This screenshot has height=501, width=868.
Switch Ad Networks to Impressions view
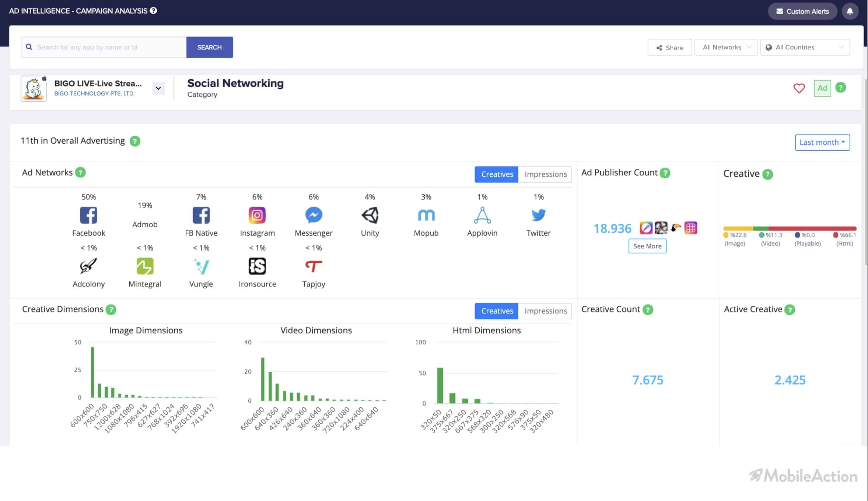545,174
